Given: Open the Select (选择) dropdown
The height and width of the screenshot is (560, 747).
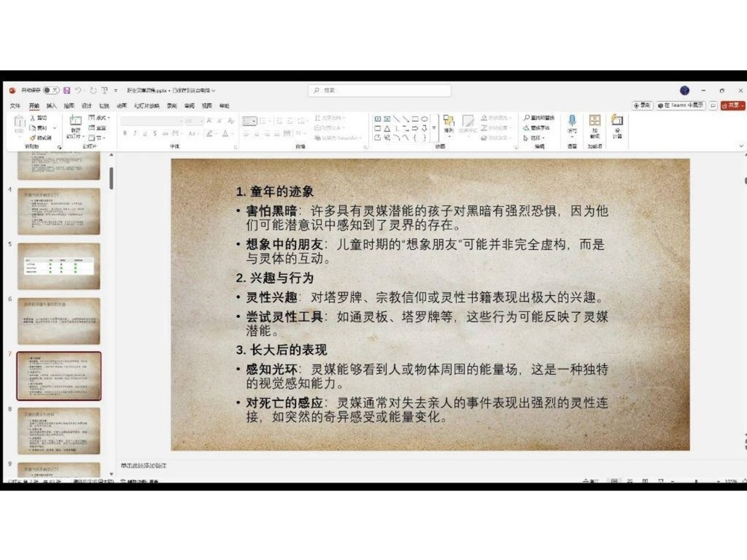Looking at the screenshot, I should (x=533, y=138).
